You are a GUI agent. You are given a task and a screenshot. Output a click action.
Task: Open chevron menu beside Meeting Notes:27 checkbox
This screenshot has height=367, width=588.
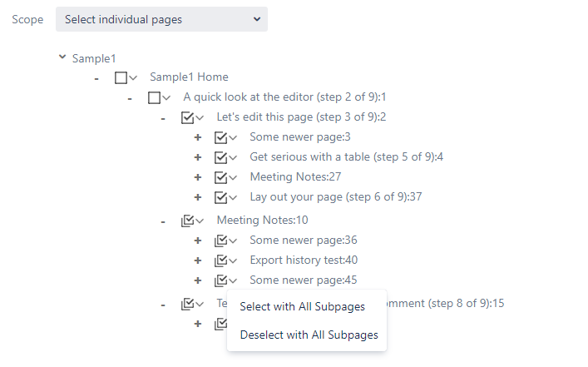233,178
